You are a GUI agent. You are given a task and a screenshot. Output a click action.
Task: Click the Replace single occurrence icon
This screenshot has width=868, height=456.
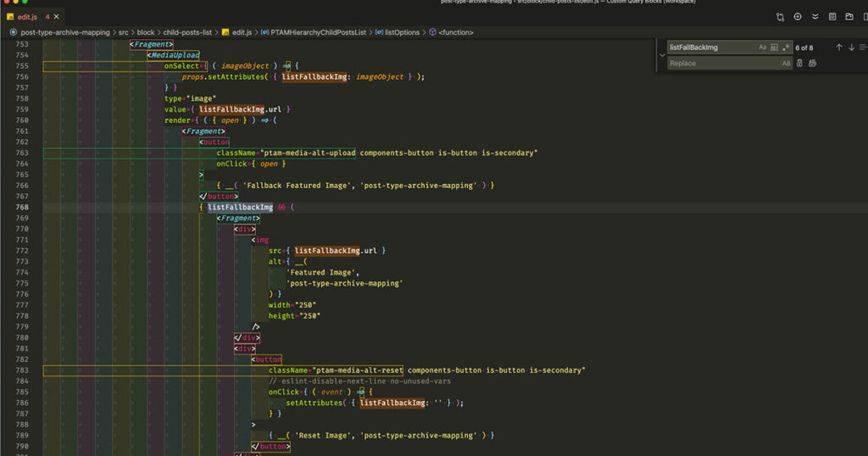click(x=799, y=63)
